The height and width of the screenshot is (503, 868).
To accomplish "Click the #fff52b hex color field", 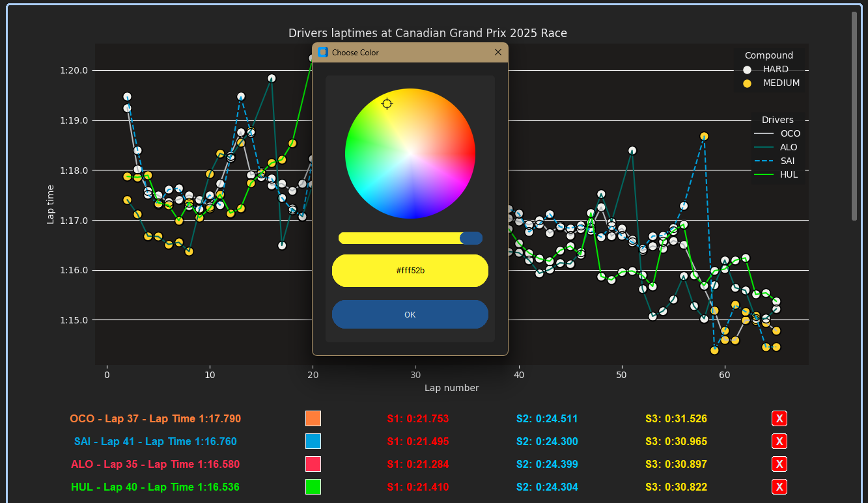I will click(410, 271).
